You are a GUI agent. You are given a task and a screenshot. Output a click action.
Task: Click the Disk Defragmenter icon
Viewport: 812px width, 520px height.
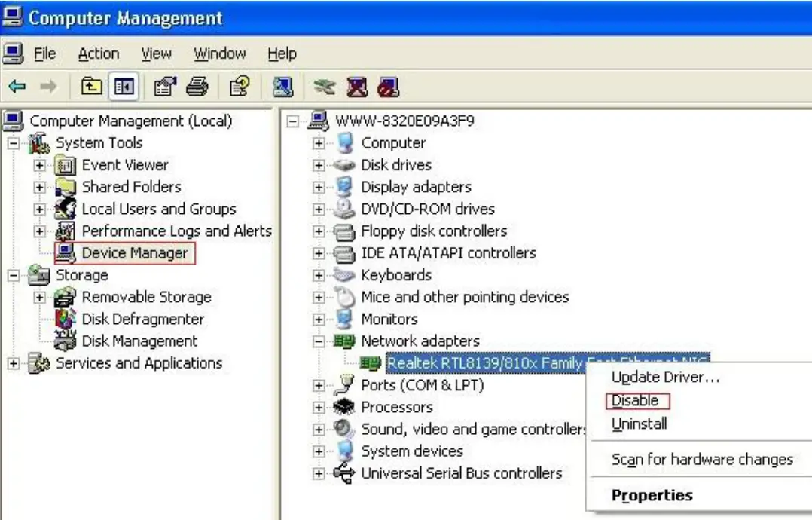pos(66,319)
